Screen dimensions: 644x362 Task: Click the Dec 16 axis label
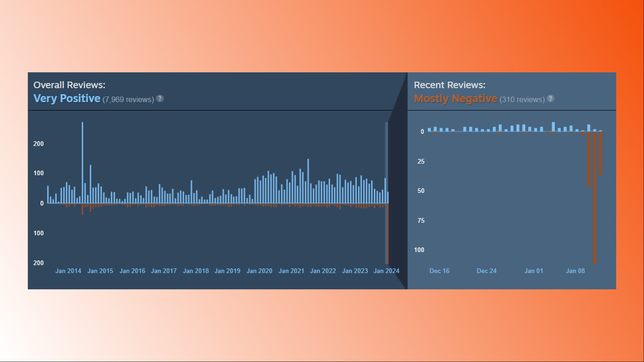coord(440,271)
